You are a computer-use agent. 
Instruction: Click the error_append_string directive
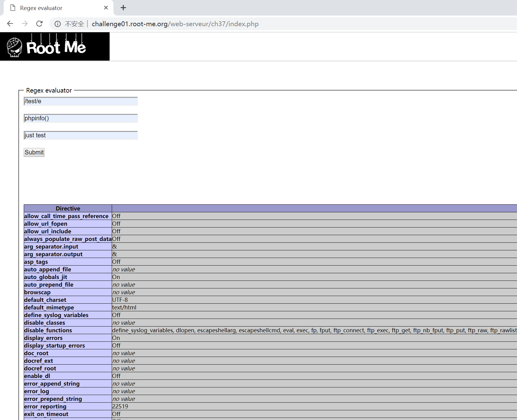point(52,383)
